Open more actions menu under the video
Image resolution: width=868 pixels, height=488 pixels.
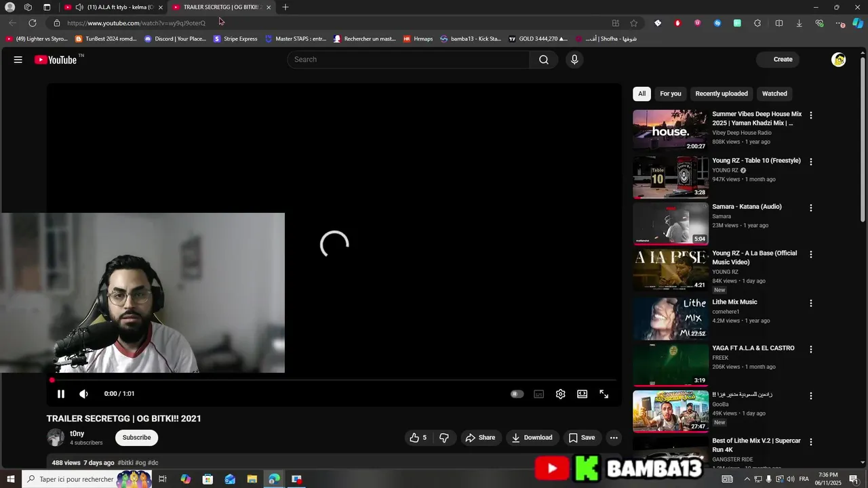click(x=614, y=438)
